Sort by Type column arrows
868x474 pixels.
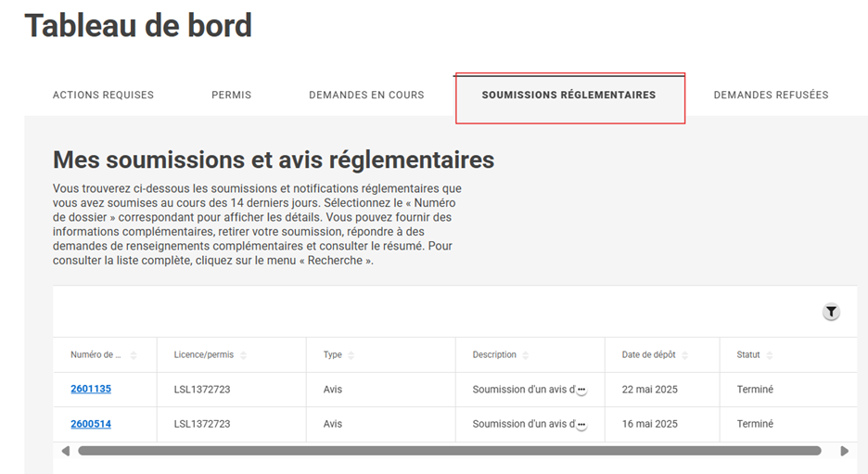(351, 355)
